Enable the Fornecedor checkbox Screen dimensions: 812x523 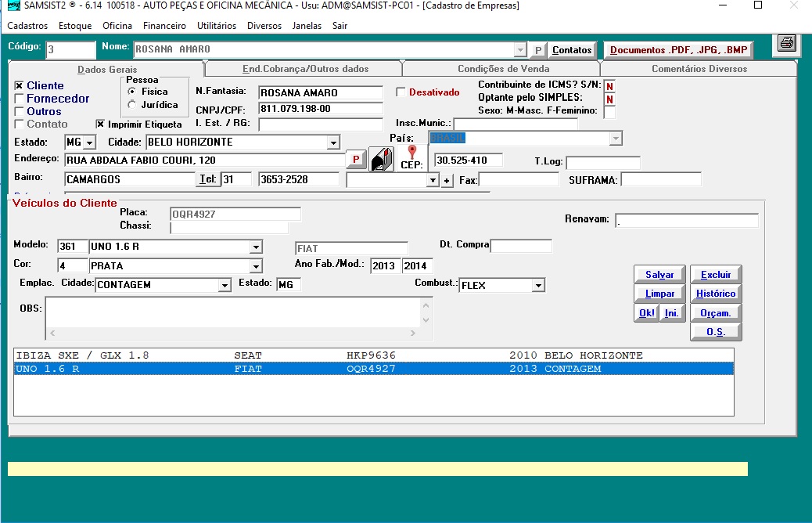(19, 99)
